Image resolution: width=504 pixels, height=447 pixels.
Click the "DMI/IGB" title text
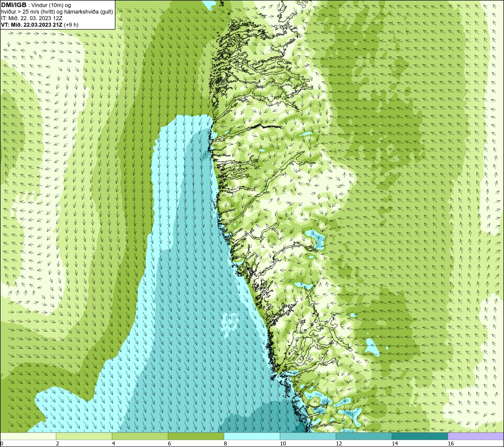click(x=14, y=5)
